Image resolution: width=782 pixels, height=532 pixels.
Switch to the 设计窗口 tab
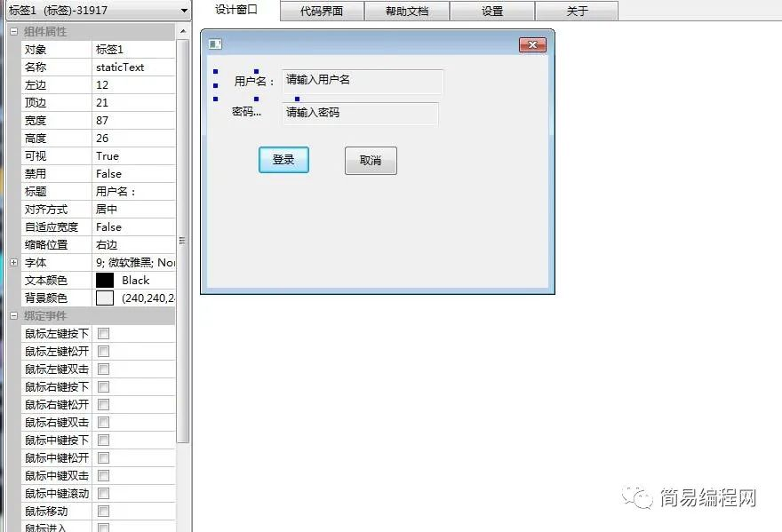tap(235, 10)
